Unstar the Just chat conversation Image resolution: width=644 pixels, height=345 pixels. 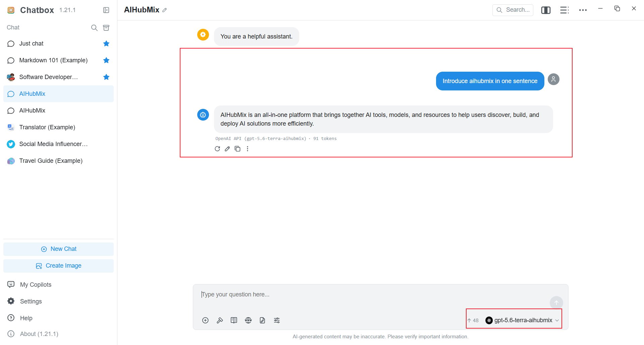(x=106, y=44)
